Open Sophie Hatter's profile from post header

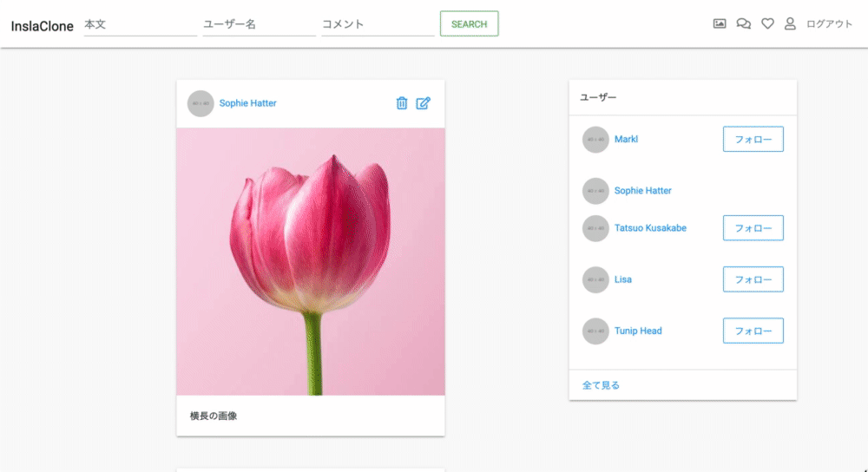(x=247, y=103)
